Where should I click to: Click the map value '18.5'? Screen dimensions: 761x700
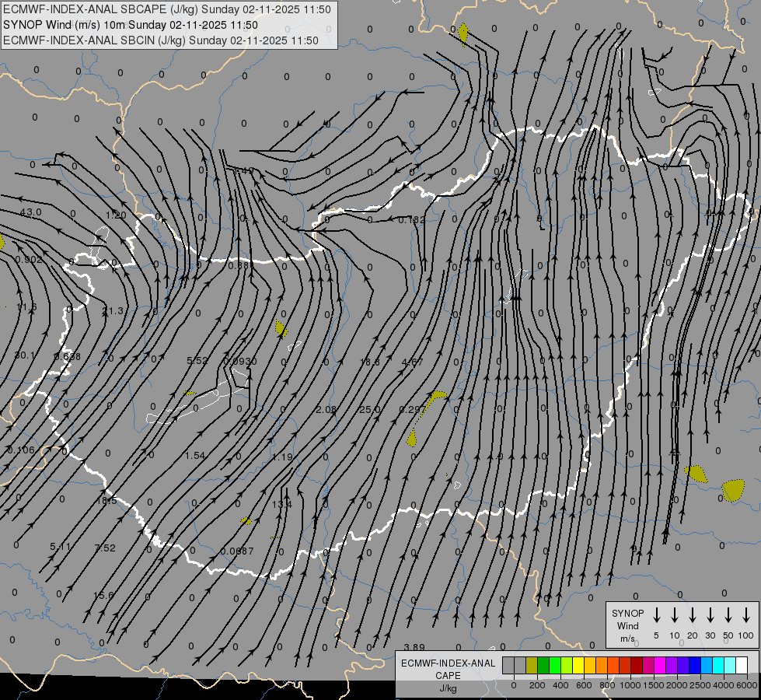coord(106,501)
